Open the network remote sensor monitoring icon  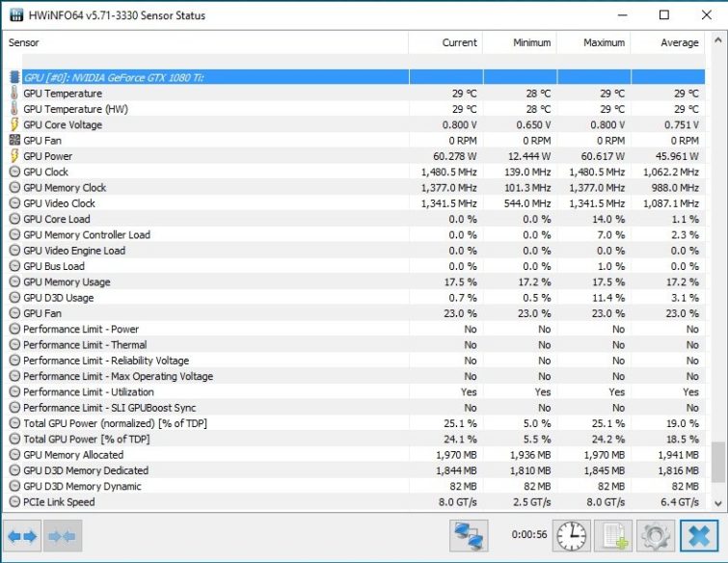(469, 536)
